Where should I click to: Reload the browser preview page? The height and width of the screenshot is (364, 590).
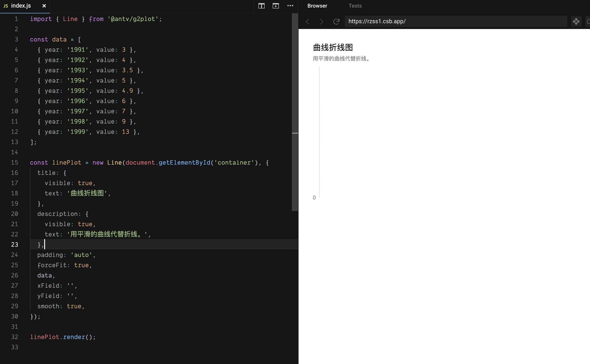click(x=336, y=21)
